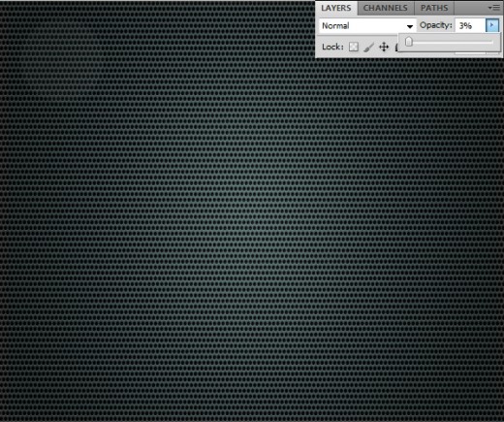Viewport: 504px width, 422px height.
Task: Click the 3% Opacity input field
Action: pyautogui.click(x=470, y=25)
